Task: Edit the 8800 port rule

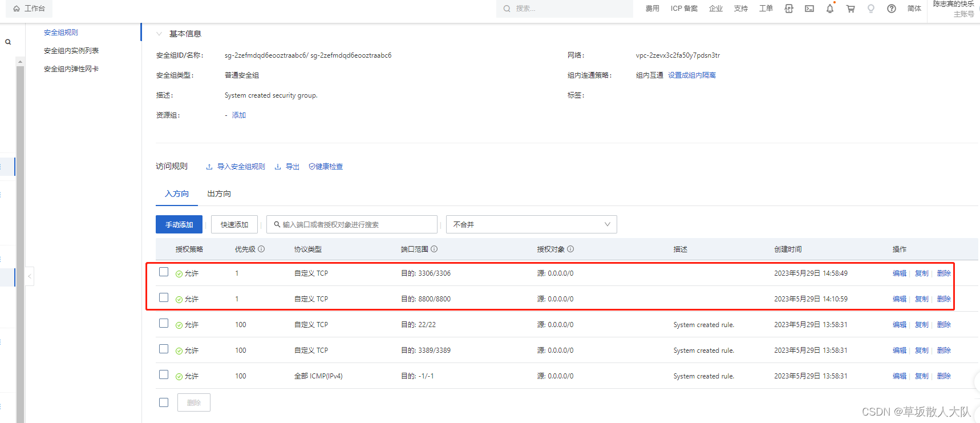Action: click(x=900, y=299)
